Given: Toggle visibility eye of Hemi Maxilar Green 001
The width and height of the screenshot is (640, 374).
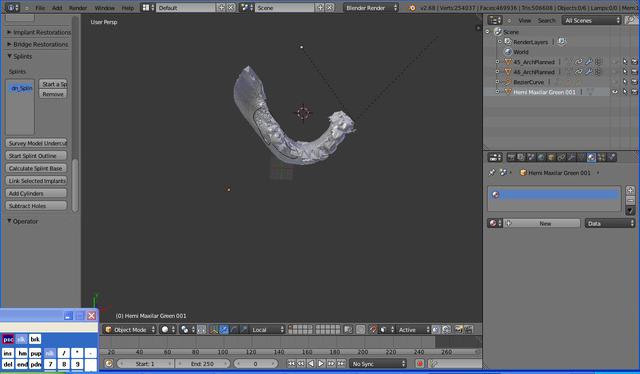Looking at the screenshot, I should [x=615, y=92].
